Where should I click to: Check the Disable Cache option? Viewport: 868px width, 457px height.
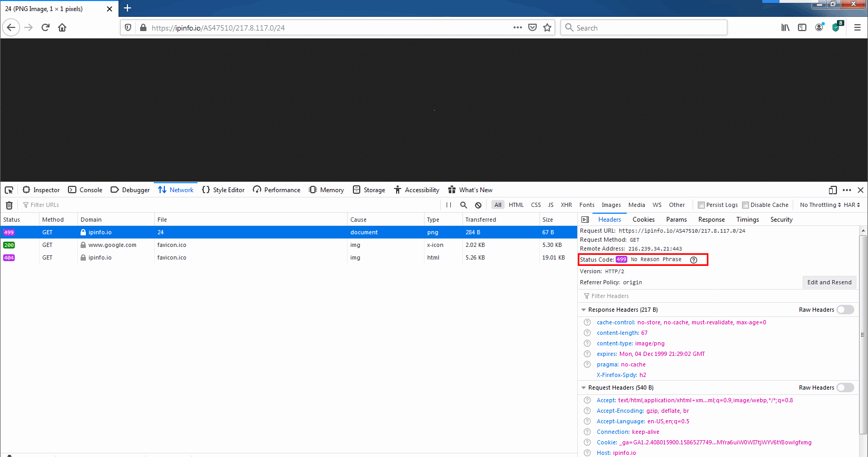click(x=745, y=205)
